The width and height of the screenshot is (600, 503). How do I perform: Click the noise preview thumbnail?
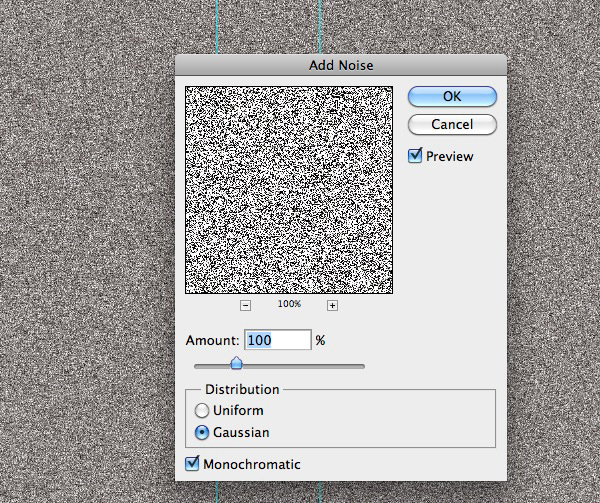[x=289, y=190]
